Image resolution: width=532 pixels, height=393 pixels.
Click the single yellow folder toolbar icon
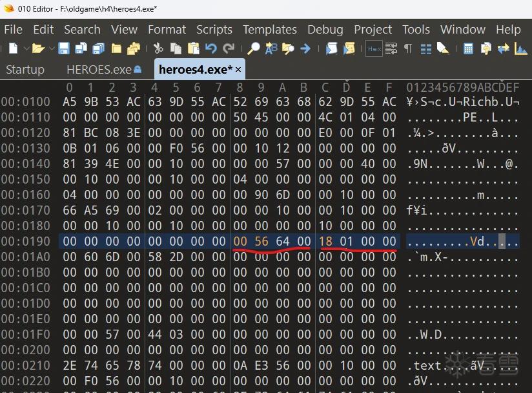click(x=116, y=48)
